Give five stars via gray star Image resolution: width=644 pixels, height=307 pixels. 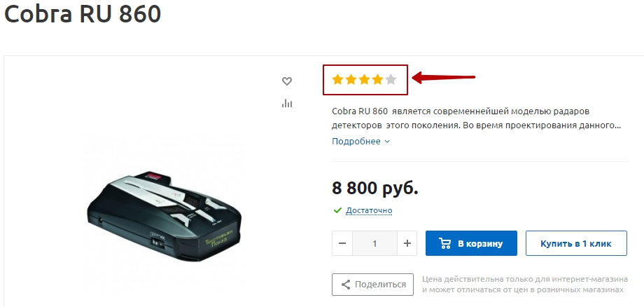click(391, 79)
